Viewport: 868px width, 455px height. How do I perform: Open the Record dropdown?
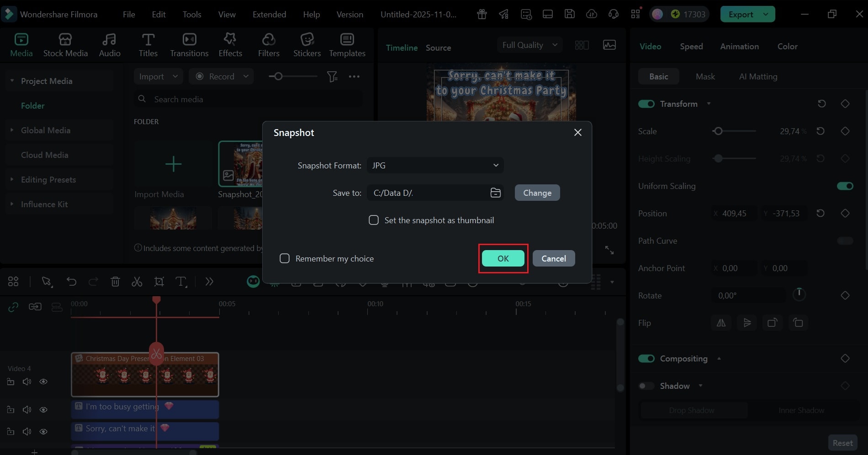click(x=221, y=77)
